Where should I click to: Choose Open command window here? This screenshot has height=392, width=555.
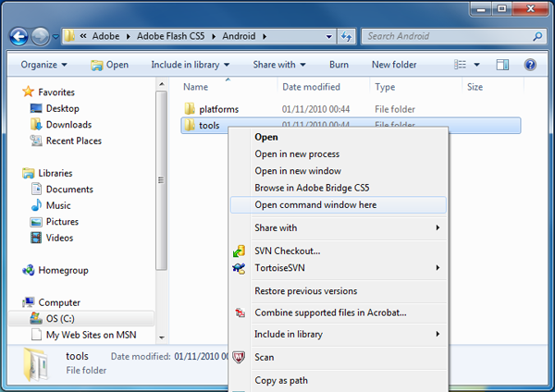339,205
